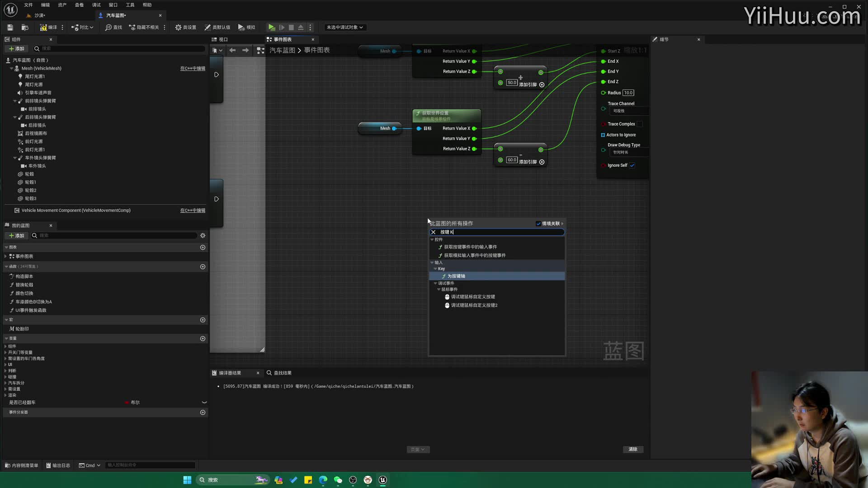Open the 编辑 menu
This screenshot has height=488, width=868.
point(45,5)
